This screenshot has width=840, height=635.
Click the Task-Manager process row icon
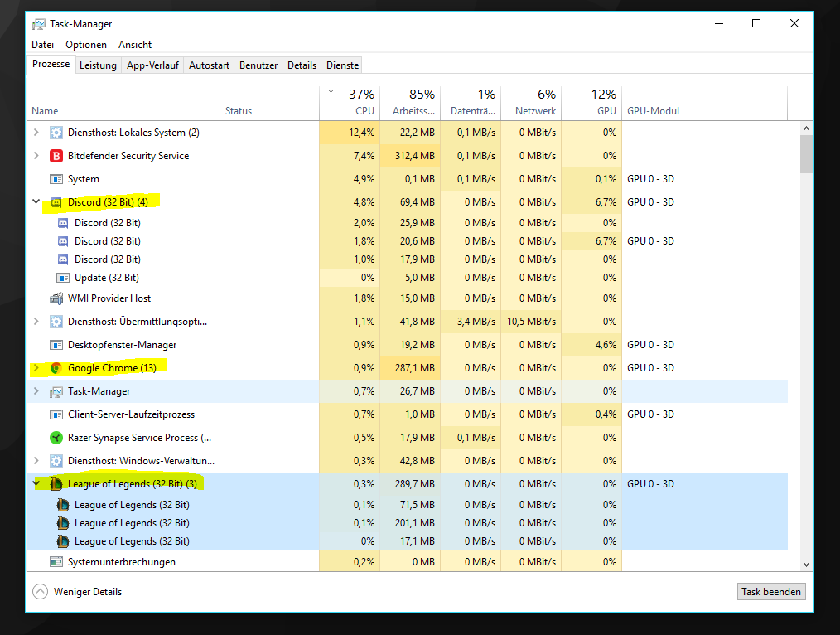[56, 392]
